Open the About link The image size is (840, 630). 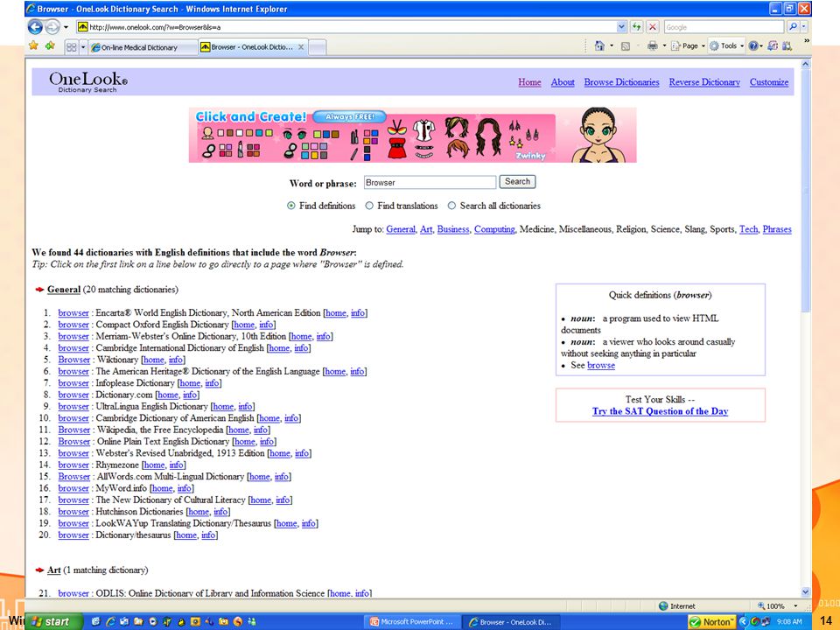click(x=563, y=82)
